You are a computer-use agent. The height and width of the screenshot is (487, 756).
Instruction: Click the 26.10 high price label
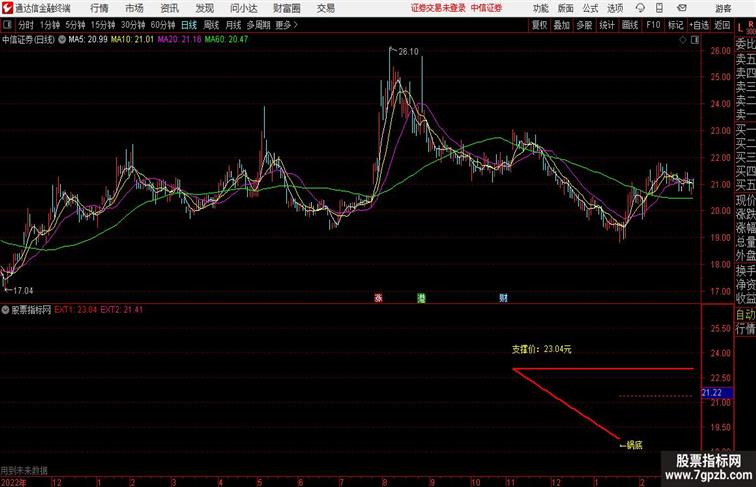click(x=408, y=52)
